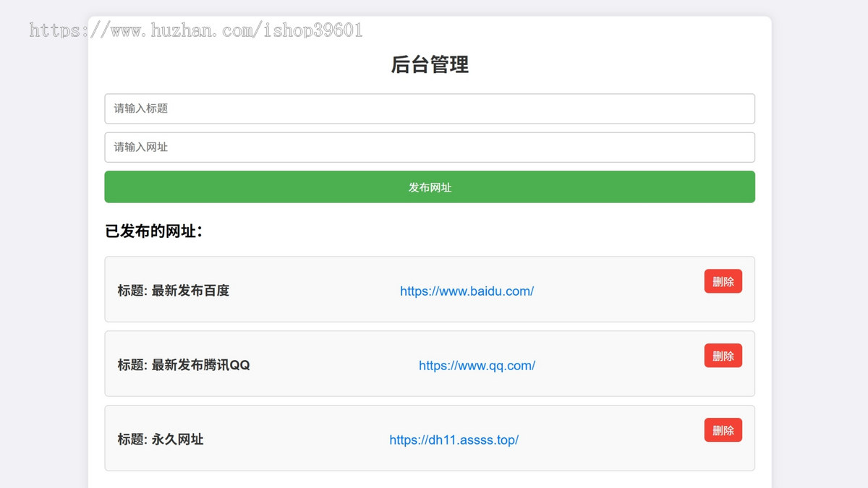
Task: Open the https://dh11.assss.top/ link
Action: [x=454, y=440]
